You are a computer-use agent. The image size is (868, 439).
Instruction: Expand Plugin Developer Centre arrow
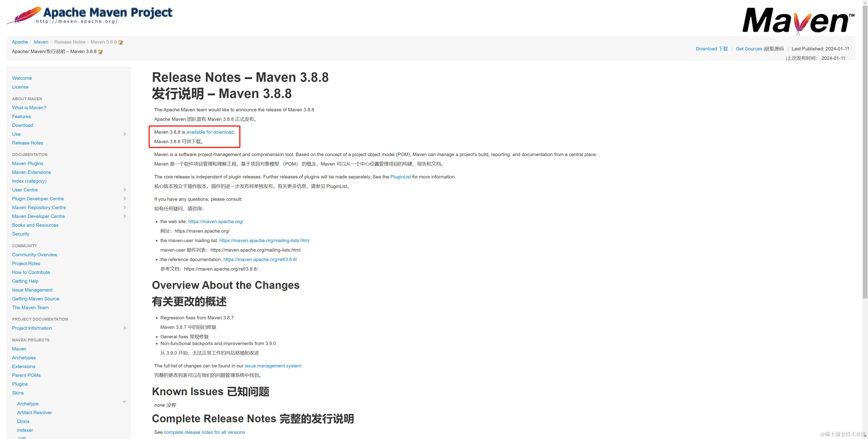pos(125,199)
